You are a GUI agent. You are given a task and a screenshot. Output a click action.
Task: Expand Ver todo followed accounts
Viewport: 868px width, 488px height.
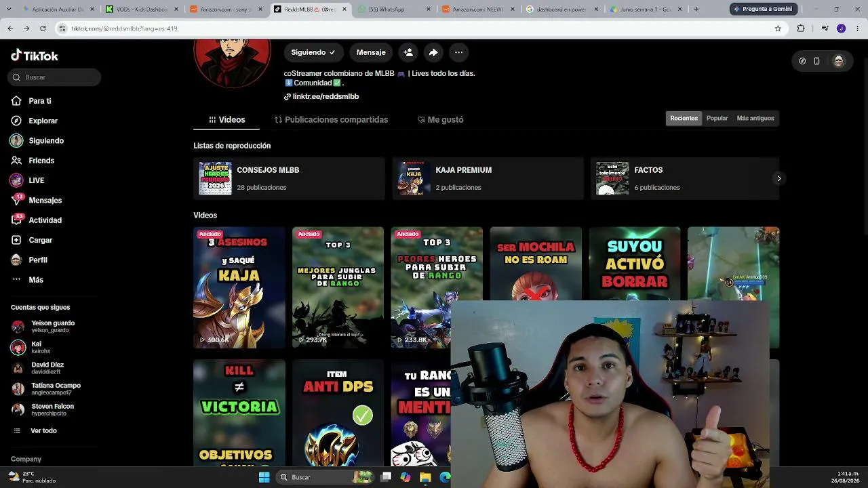[x=35, y=430]
